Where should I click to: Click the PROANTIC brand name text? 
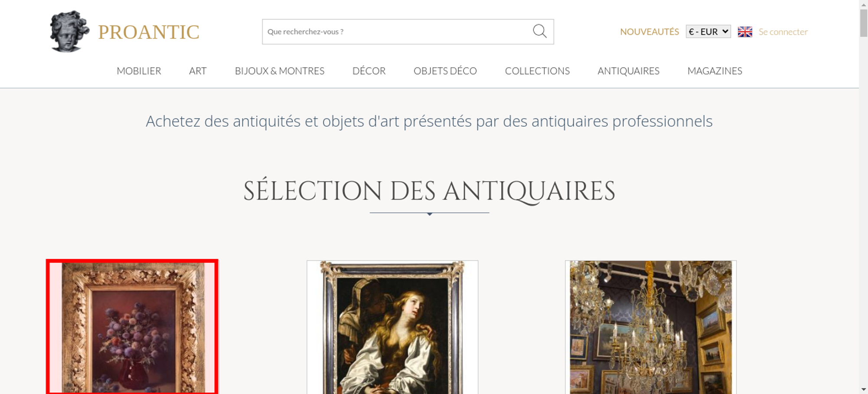click(x=148, y=32)
